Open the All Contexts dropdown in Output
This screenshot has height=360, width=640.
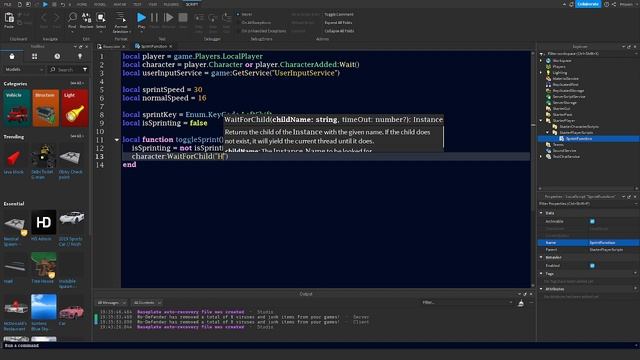point(147,303)
